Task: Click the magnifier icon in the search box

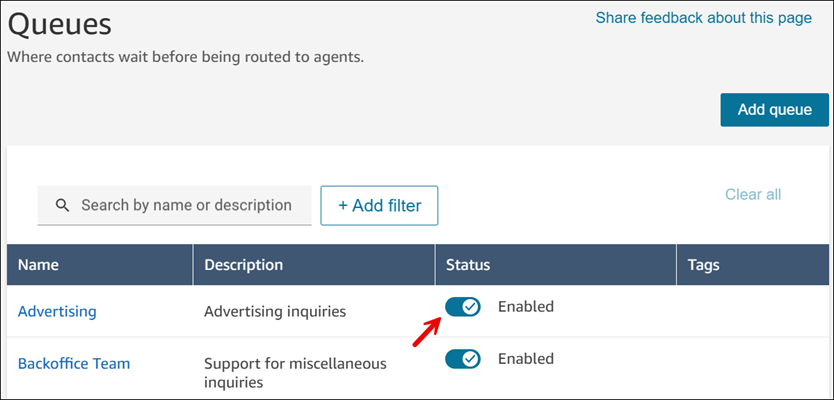Action: pyautogui.click(x=62, y=205)
